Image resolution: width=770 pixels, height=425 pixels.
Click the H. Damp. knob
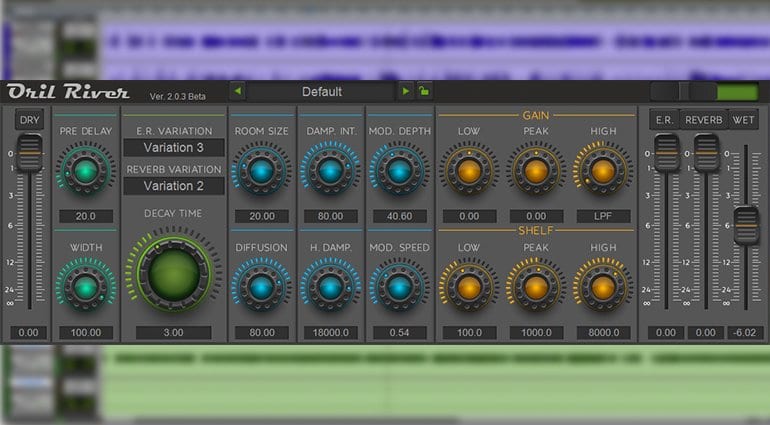[x=330, y=287]
